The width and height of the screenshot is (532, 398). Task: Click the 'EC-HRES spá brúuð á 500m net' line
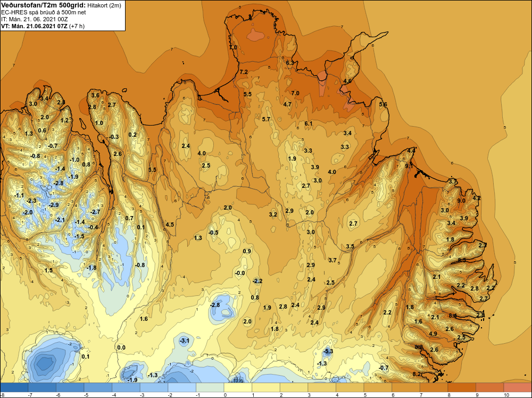[44, 12]
